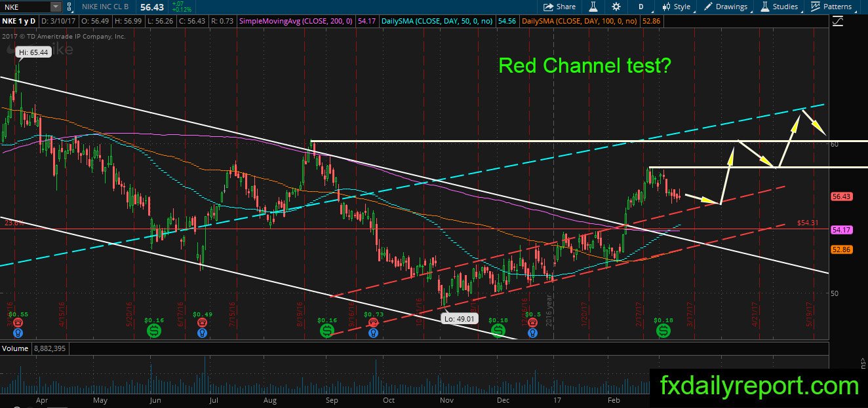868x408 pixels.
Task: Click the Volume panel label
Action: [14, 348]
